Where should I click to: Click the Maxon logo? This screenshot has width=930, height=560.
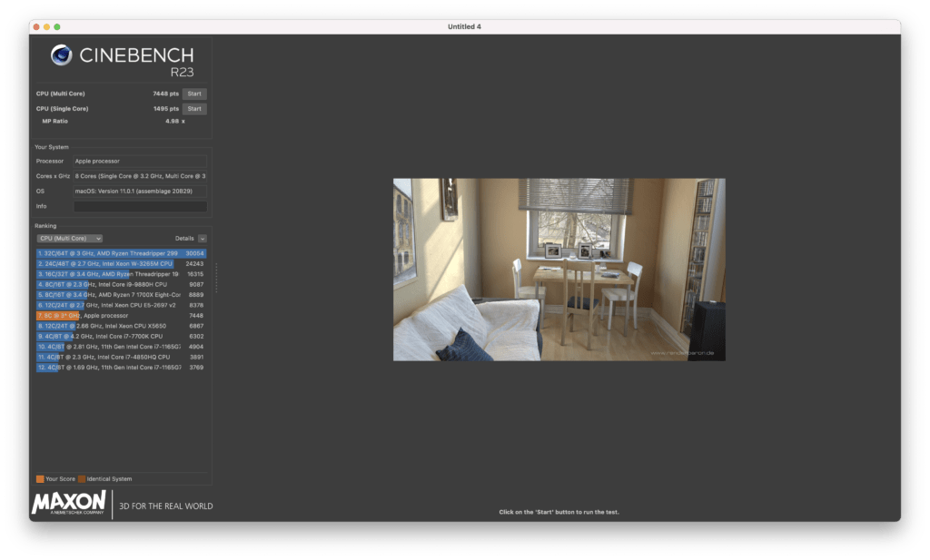69,503
